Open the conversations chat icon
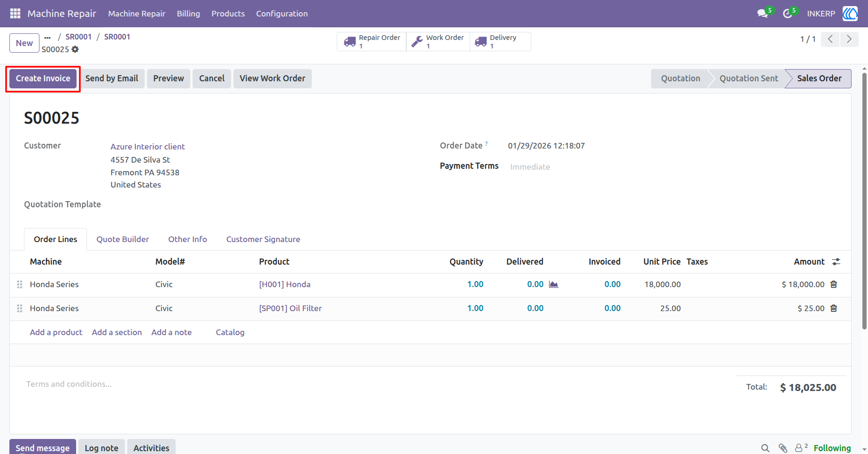The height and width of the screenshot is (454, 868). [x=763, y=14]
